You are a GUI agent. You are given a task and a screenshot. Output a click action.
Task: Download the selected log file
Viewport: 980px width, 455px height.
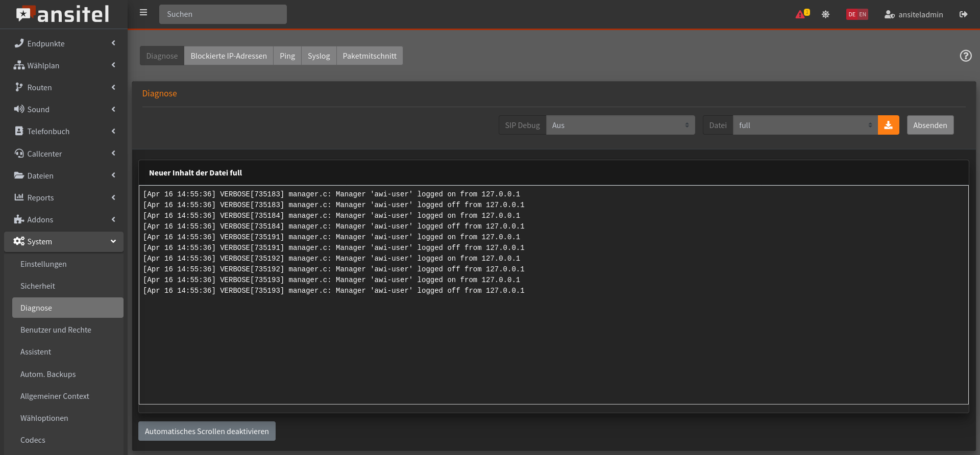click(888, 125)
